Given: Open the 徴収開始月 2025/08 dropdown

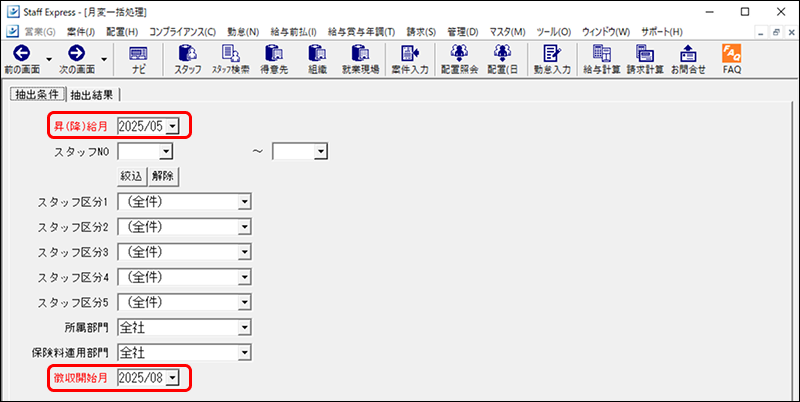Looking at the screenshot, I should (172, 378).
